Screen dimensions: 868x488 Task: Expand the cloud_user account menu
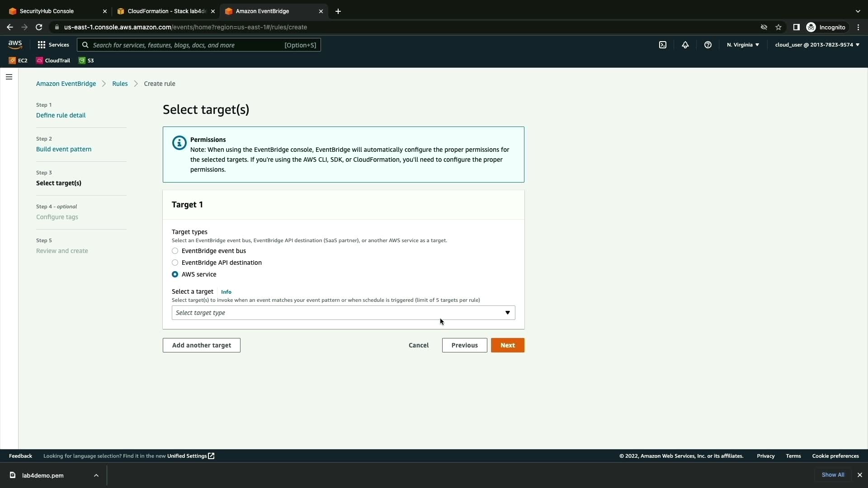(x=816, y=45)
